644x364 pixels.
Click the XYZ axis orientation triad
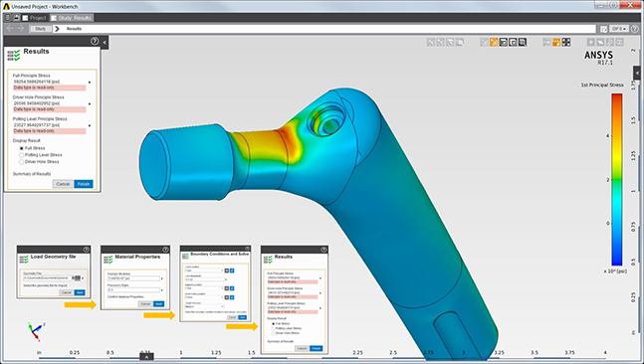coord(36,331)
